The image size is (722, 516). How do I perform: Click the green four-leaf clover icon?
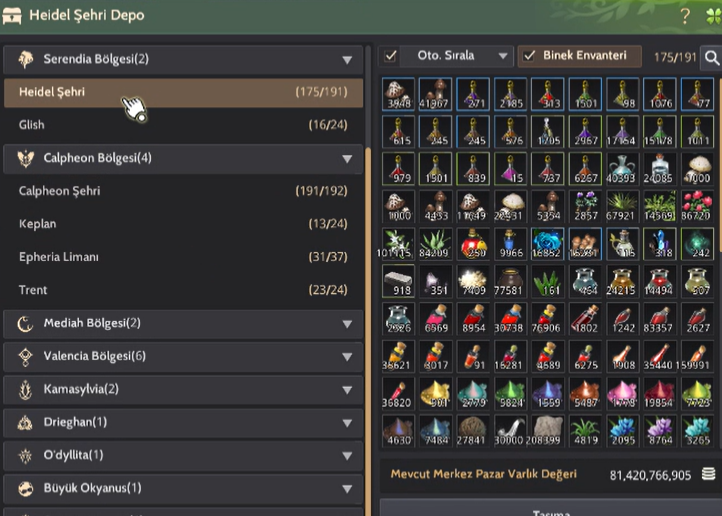point(714,16)
